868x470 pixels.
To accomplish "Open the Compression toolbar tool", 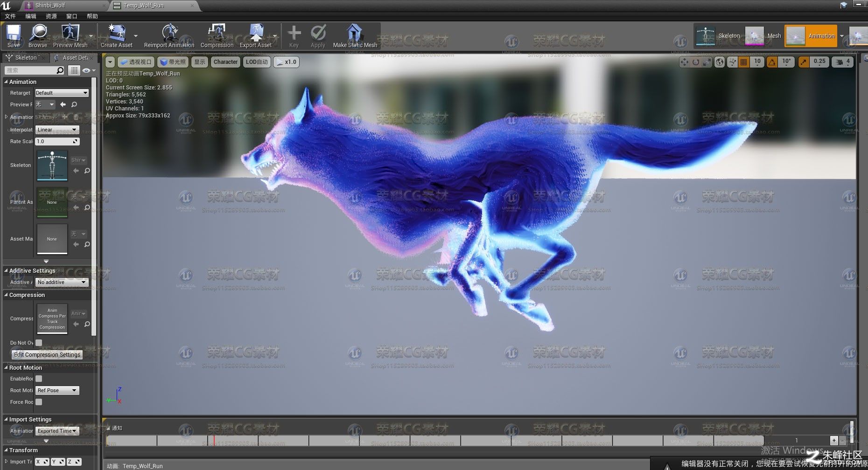I will pos(217,36).
